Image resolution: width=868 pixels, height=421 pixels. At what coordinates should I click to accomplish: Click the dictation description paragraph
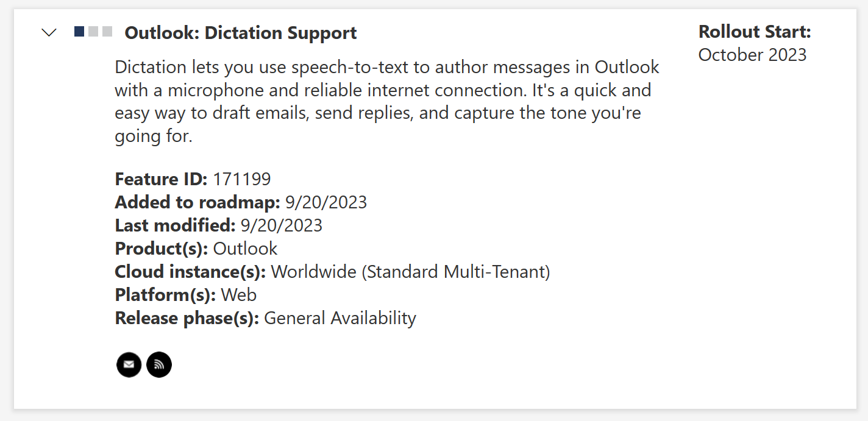tap(387, 101)
